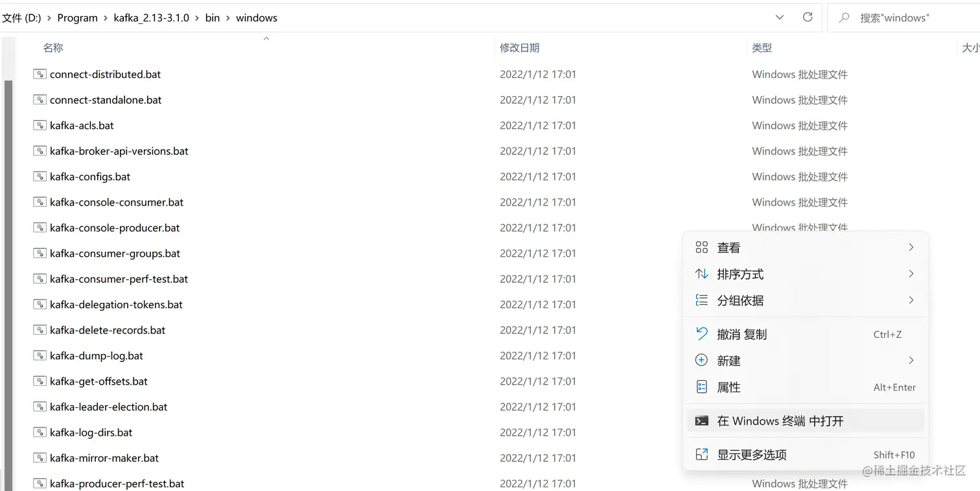
Task: Click the kafka-console-consumer.bat file icon
Action: [40, 202]
